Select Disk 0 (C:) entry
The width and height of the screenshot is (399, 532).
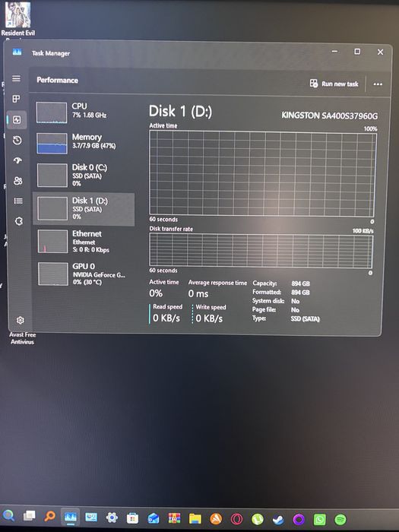pos(84,175)
